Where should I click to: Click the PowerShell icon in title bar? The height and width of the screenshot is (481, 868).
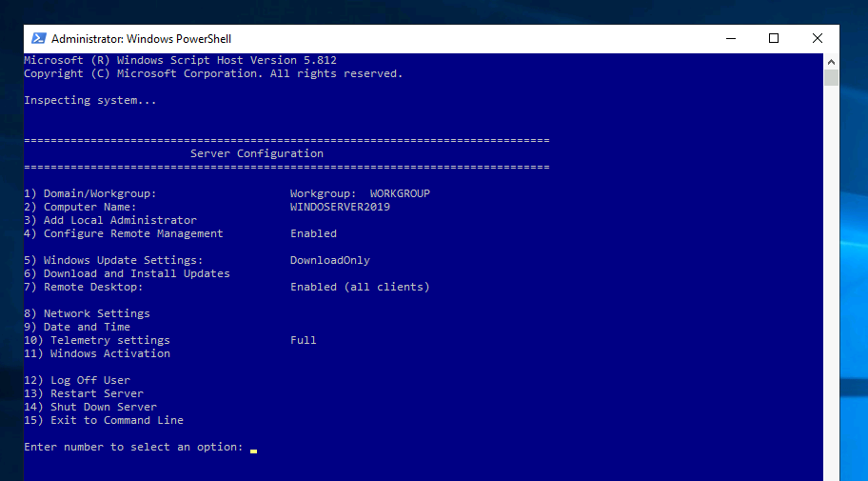[x=39, y=38]
